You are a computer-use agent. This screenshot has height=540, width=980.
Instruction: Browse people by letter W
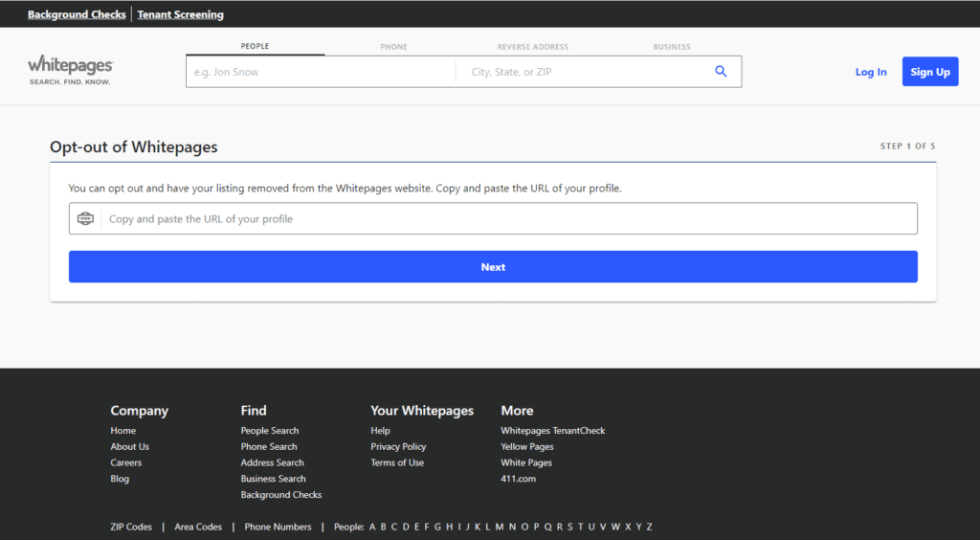[615, 527]
